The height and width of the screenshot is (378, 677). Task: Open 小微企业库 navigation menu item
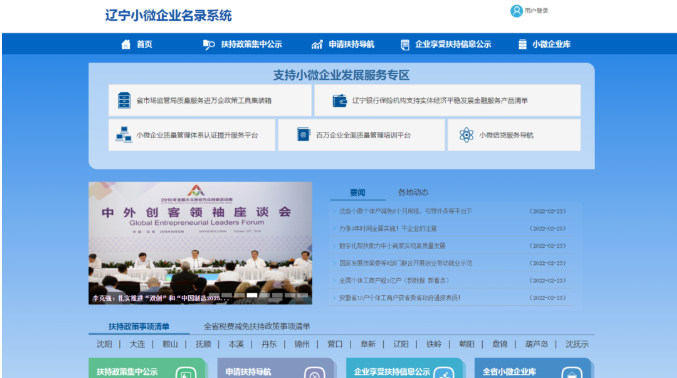point(551,44)
